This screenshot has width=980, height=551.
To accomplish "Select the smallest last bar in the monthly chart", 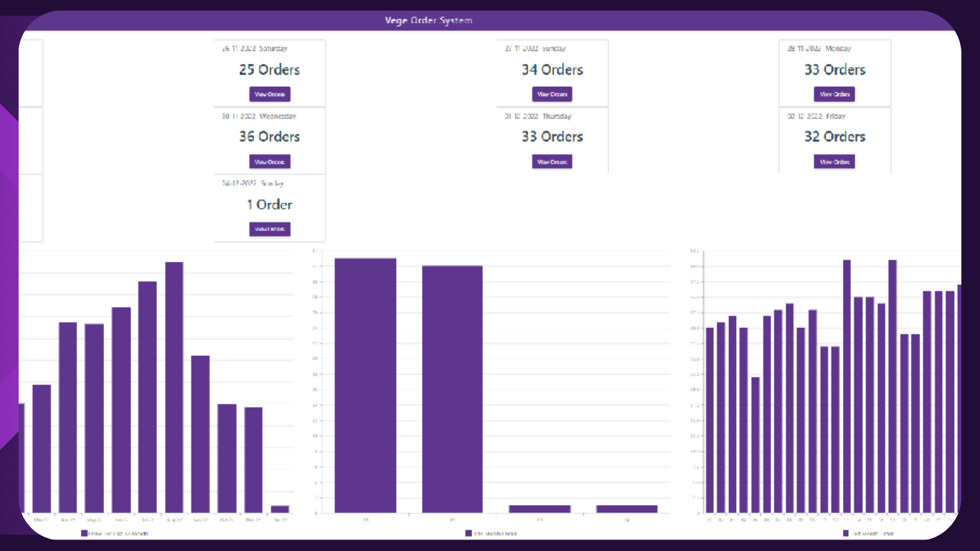I will click(280, 509).
